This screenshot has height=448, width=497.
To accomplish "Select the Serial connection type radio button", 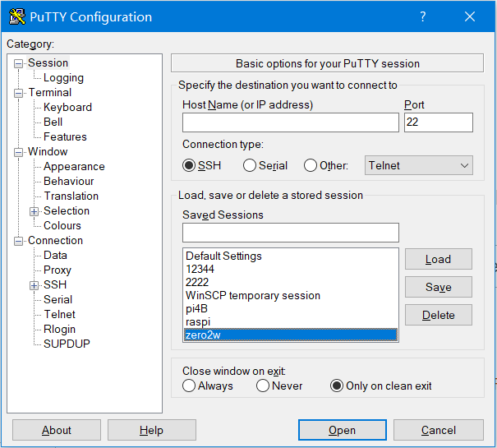I will point(250,165).
